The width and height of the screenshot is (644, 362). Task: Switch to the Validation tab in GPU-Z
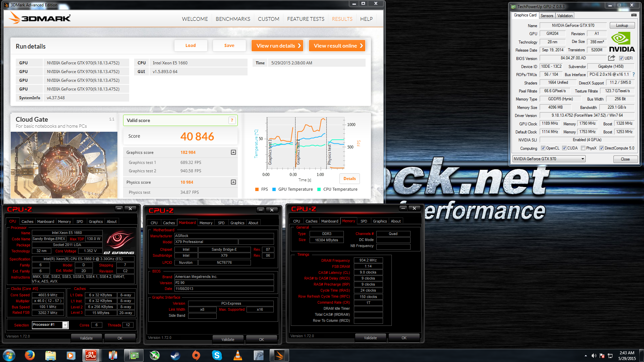pos(565,16)
